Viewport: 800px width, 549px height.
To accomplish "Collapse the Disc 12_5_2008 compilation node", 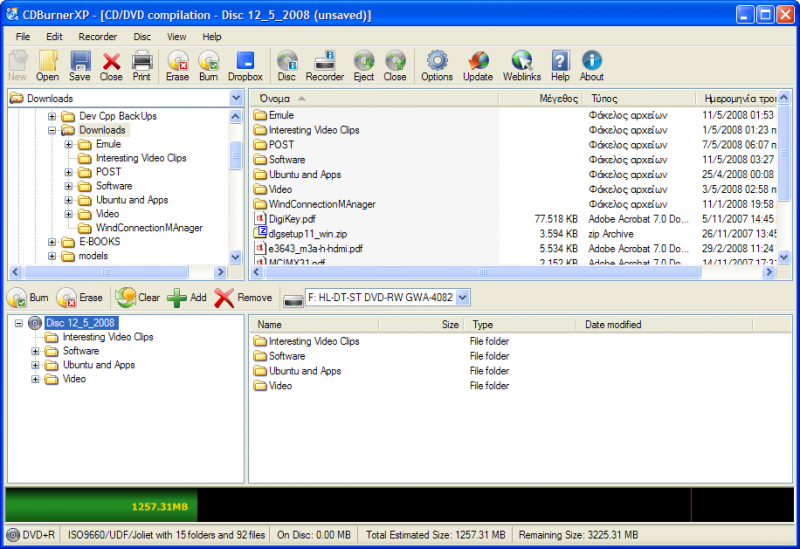I will click(x=19, y=323).
